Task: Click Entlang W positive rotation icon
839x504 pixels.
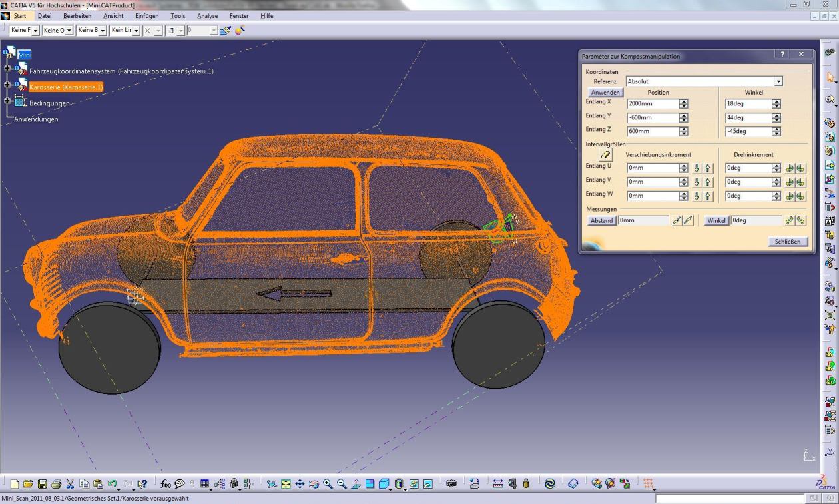Action: click(x=800, y=196)
